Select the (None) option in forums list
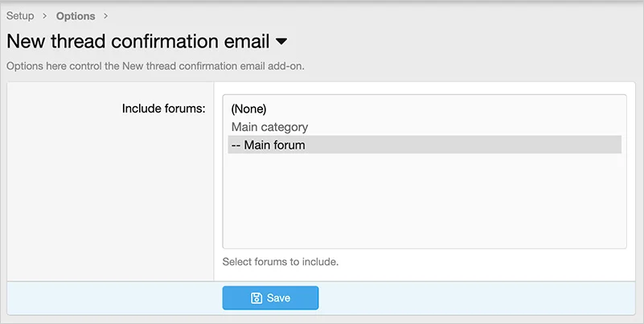 (248, 109)
